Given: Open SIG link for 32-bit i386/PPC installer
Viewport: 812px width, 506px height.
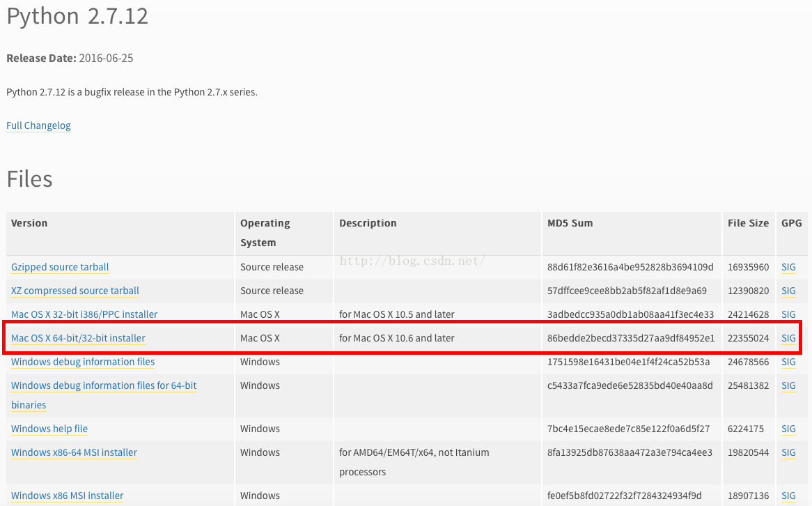Looking at the screenshot, I should (788, 314).
